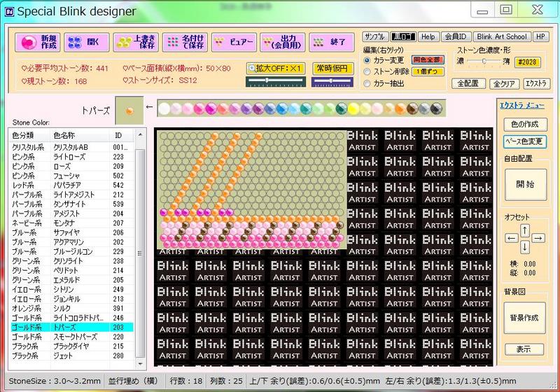Screen dimensions: 560x392
Task: Pick the sapphire blue stone in palette
Action: coord(270,108)
